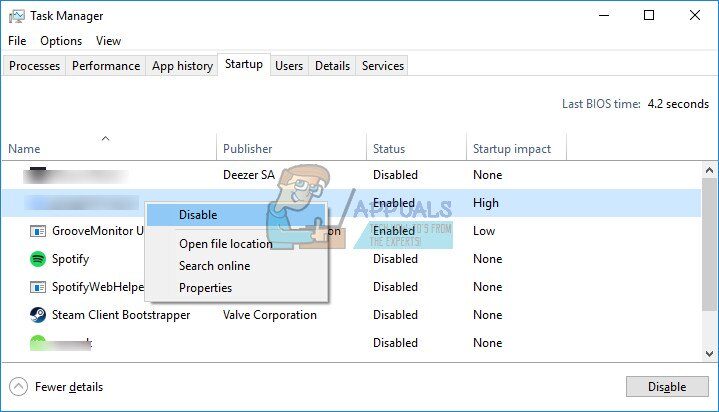
Task: Choose Open file location in context menu
Action: [x=236, y=244]
